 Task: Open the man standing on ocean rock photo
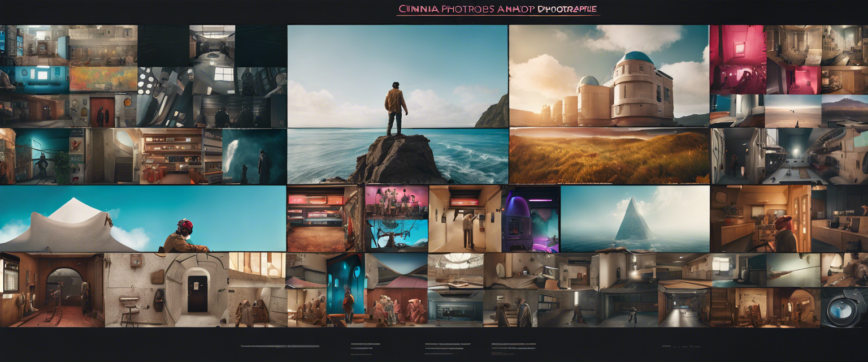[397, 104]
